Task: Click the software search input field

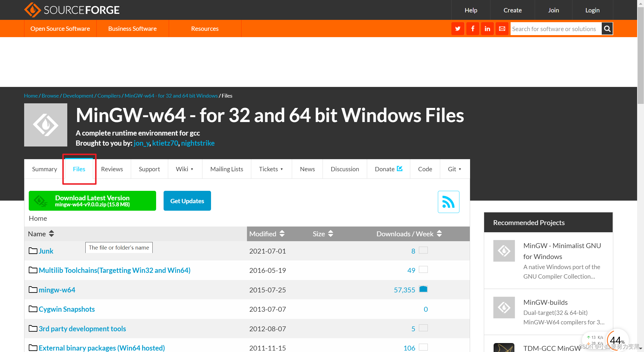Action: (x=555, y=29)
